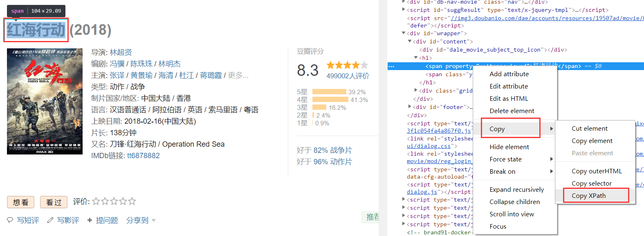The image size is (644, 236).
Task: Click the 红海行动 movie title
Action: pyautogui.click(x=36, y=29)
